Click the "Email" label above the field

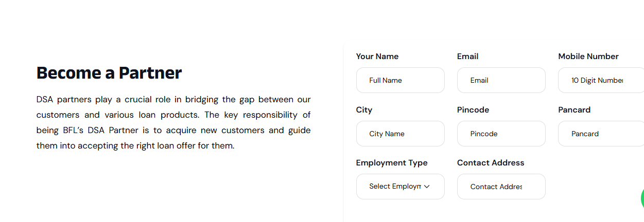(467, 57)
